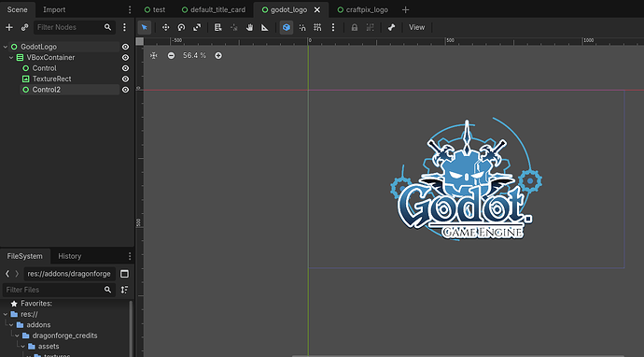Open the Scene panel tab options menu

pyautogui.click(x=130, y=9)
